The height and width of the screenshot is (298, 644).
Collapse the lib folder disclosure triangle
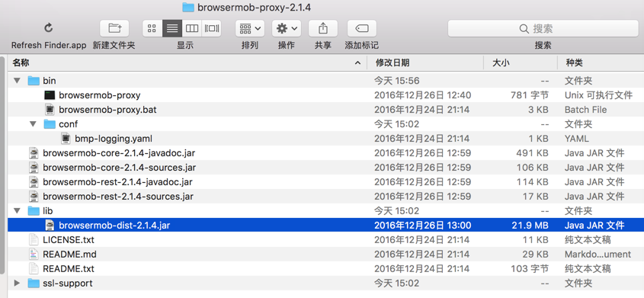(x=17, y=210)
